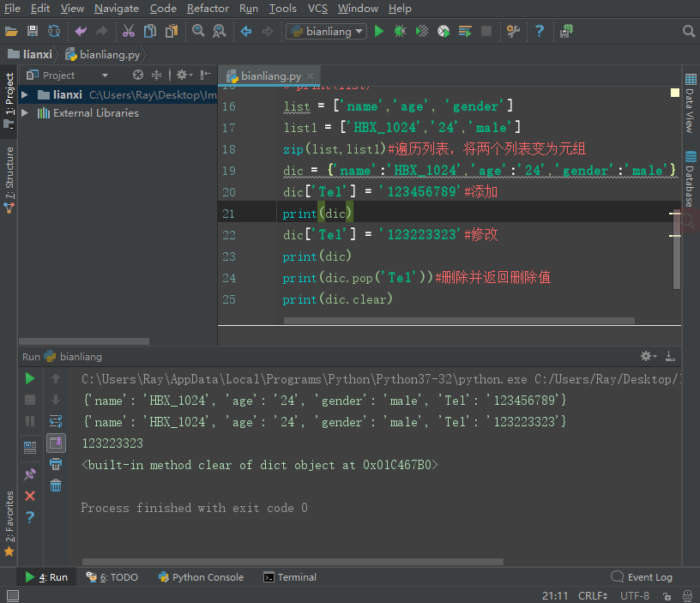Start debugging with the bug icon
The image size is (700, 603).
400,31
